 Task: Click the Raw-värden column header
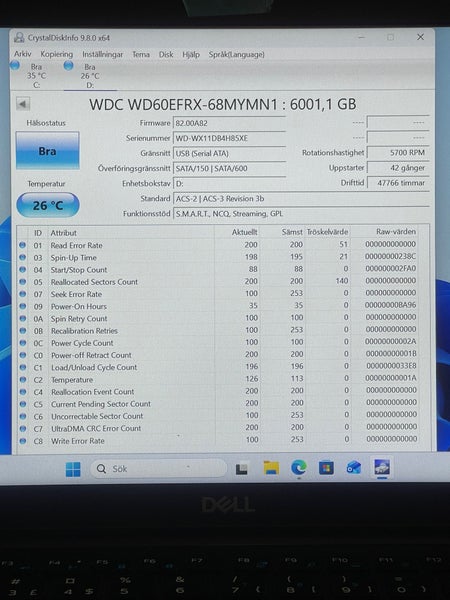396,232
